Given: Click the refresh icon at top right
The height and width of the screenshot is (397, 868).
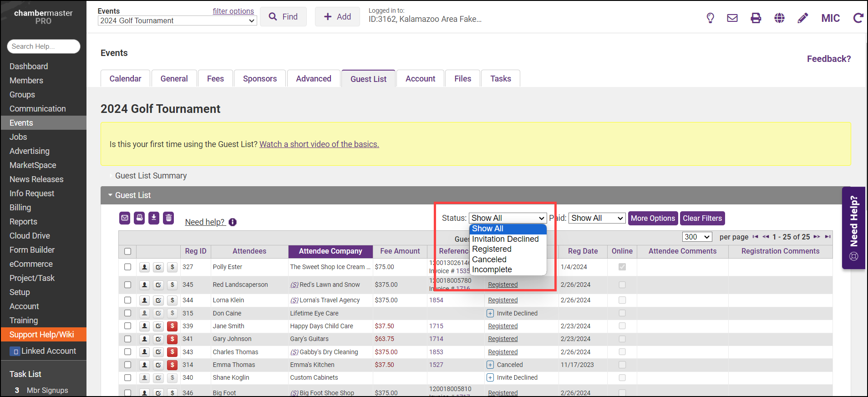Looking at the screenshot, I should point(858,18).
